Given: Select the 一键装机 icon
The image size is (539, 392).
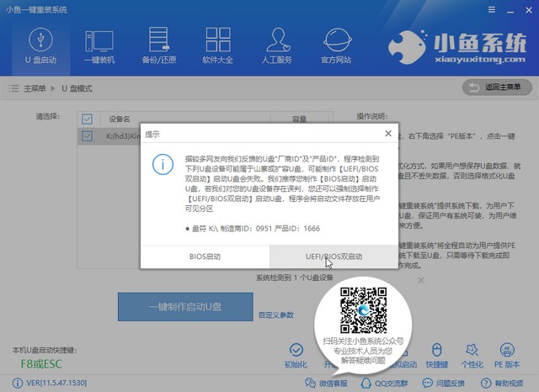Looking at the screenshot, I should click(99, 45).
